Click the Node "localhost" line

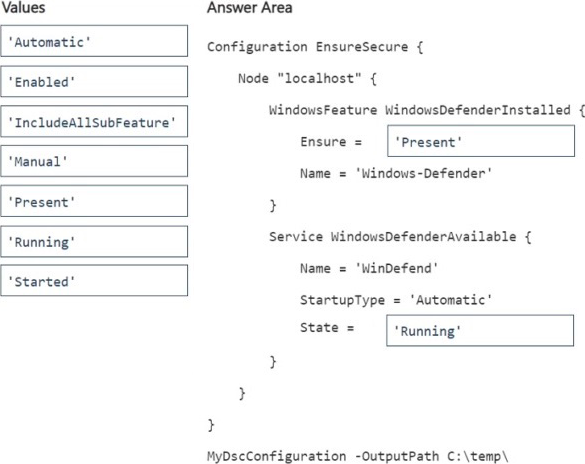(x=307, y=78)
